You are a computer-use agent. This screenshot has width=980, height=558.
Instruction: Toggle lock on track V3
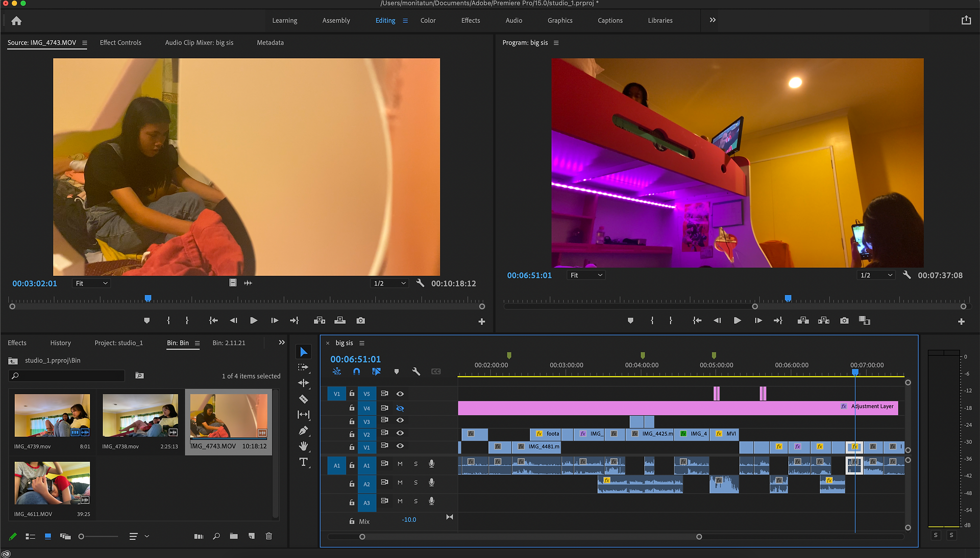click(x=352, y=421)
